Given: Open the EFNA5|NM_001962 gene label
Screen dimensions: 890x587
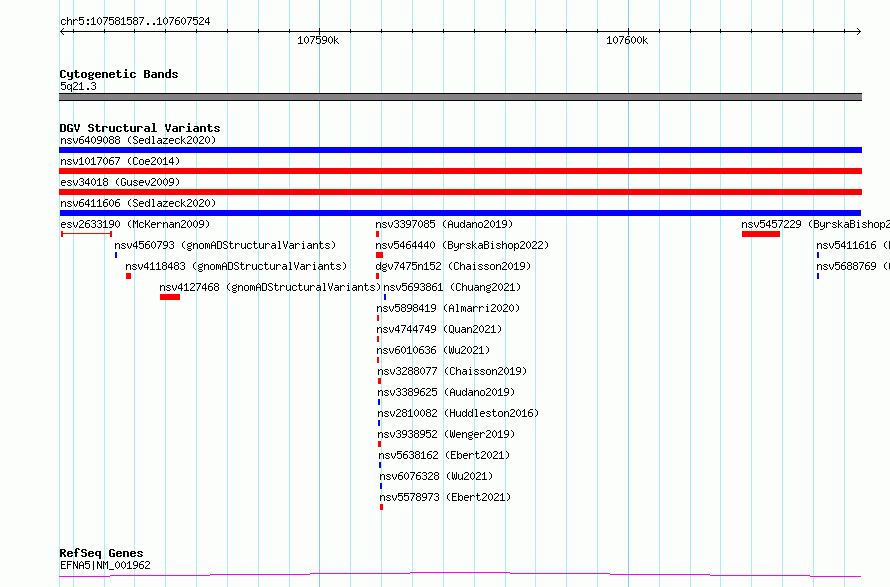Looking at the screenshot, I should pyautogui.click(x=106, y=565).
